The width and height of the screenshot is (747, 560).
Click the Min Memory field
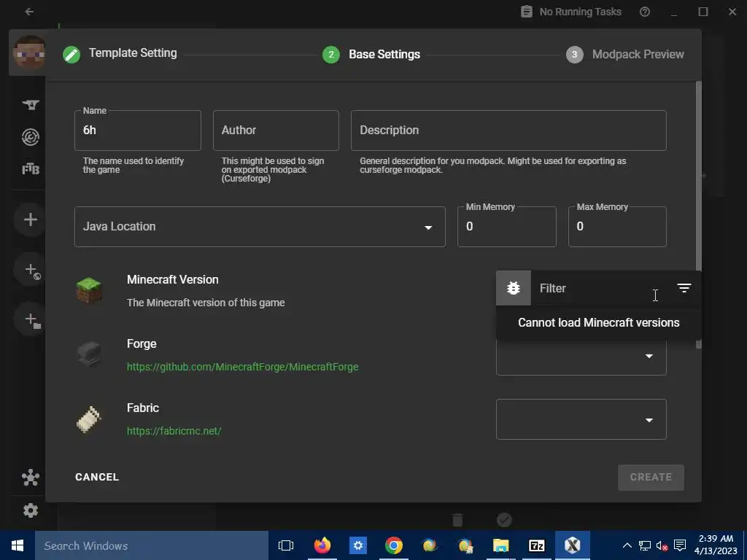coord(507,227)
